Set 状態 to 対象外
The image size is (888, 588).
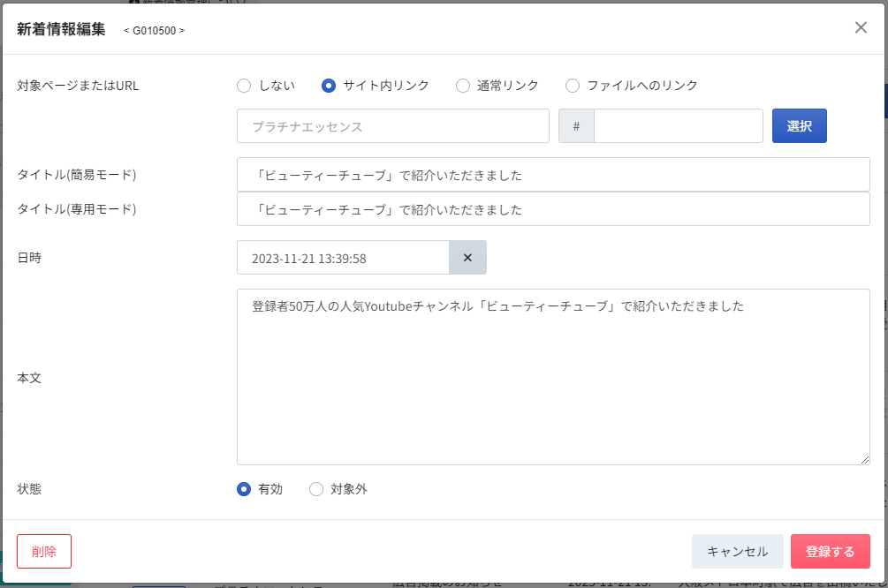[316, 489]
